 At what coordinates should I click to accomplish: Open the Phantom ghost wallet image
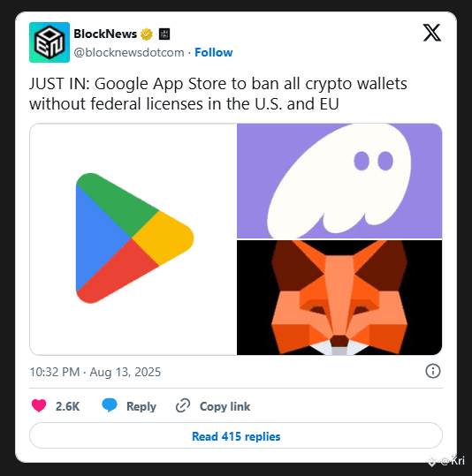pos(339,181)
